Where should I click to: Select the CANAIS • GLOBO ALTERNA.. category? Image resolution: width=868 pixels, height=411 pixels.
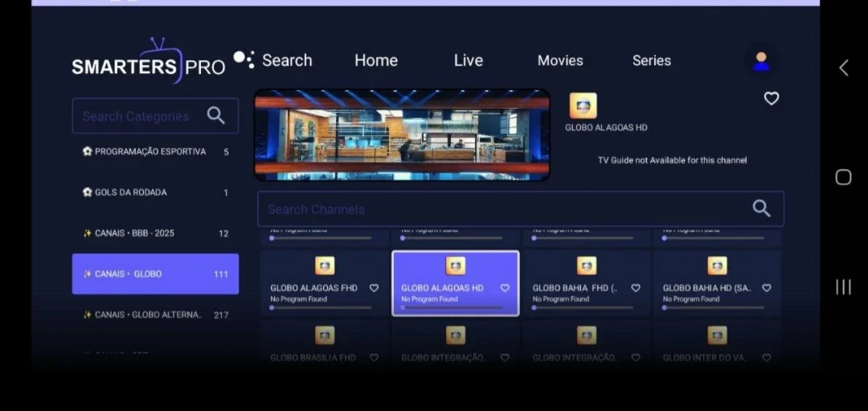pos(155,314)
